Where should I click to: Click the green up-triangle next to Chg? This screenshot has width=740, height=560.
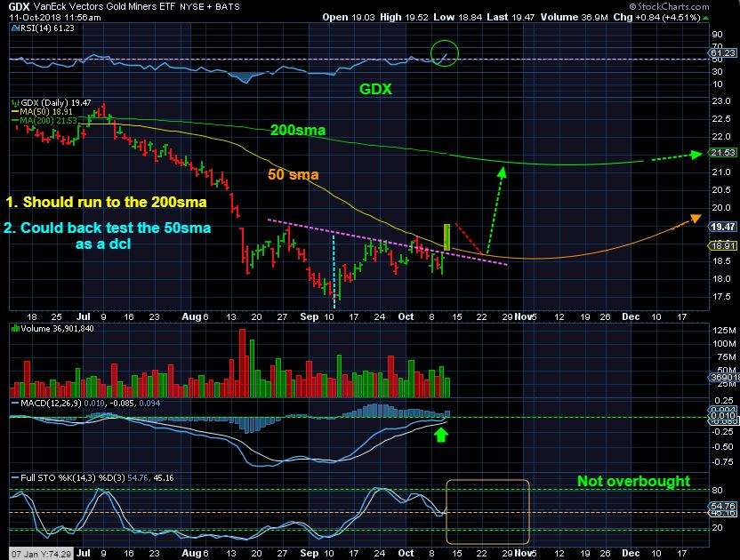pyautogui.click(x=705, y=18)
